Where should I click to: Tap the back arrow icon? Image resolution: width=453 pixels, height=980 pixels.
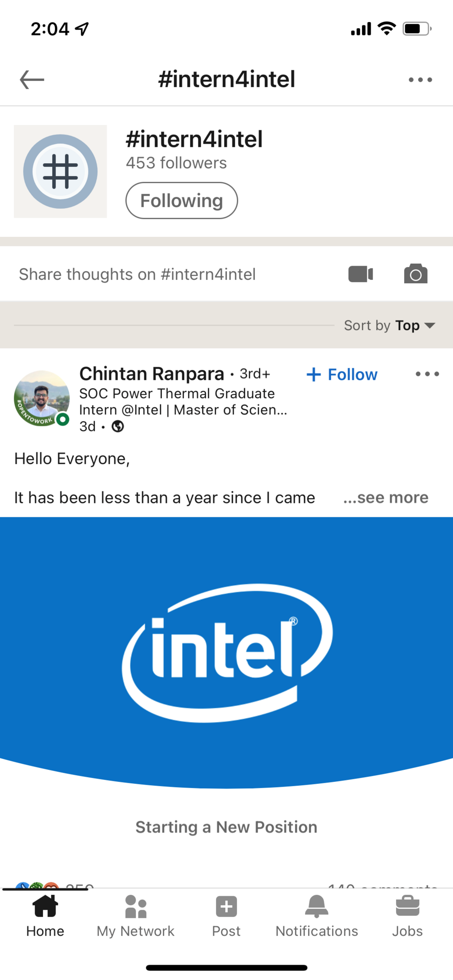[32, 79]
